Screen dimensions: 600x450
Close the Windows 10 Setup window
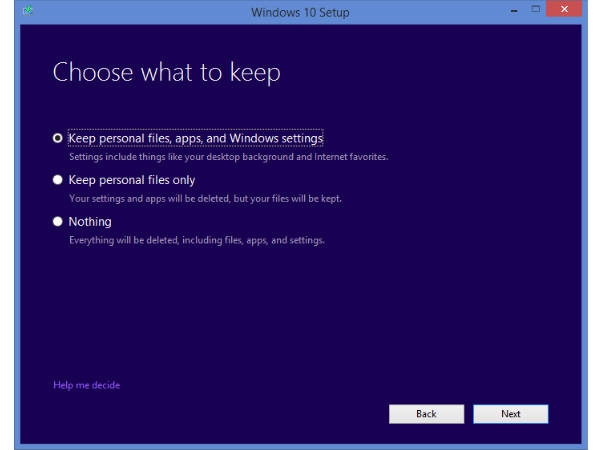pyautogui.click(x=564, y=9)
